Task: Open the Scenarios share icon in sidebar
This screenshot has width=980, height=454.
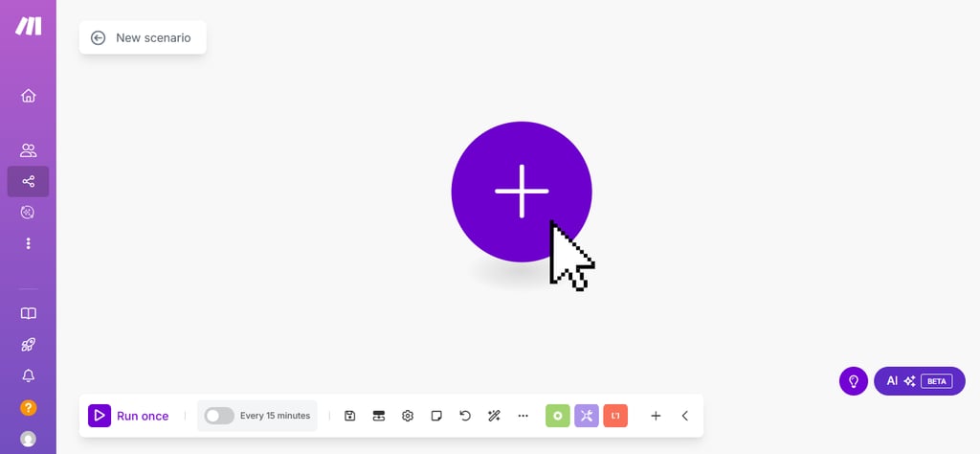Action: [x=28, y=181]
